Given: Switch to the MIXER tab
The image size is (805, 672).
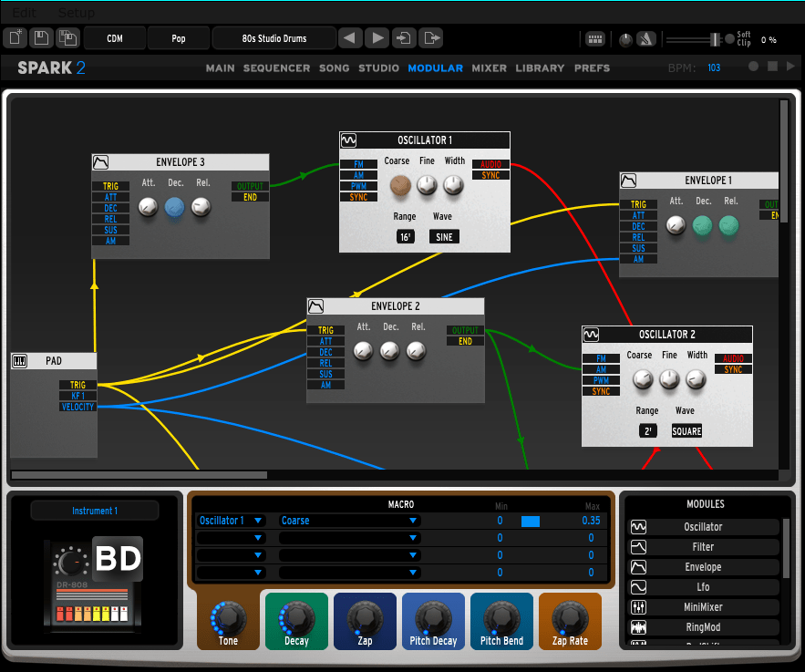Looking at the screenshot, I should coord(489,67).
